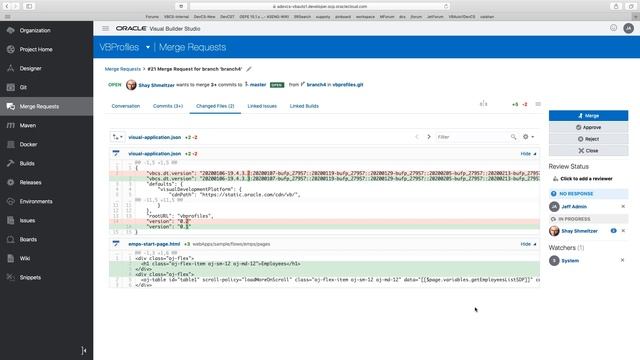Image resolution: width=640 pixels, height=360 pixels.
Task: Go to next changed file arrow
Action: coord(429,137)
